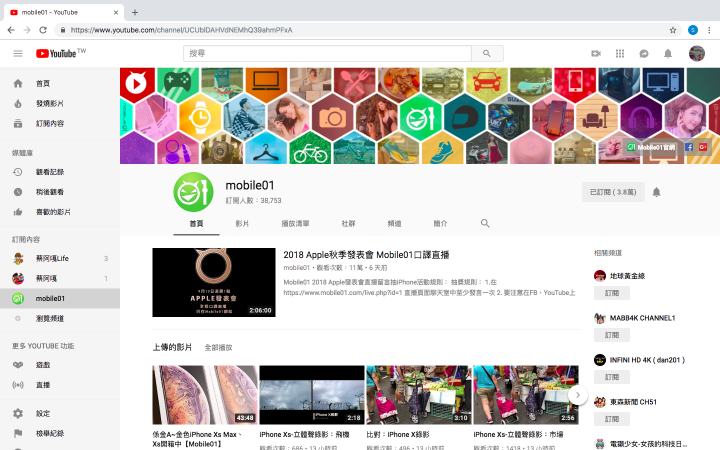Play the Apple發表會 featured video thumbnail
This screenshot has width=720, height=450.
pos(214,282)
